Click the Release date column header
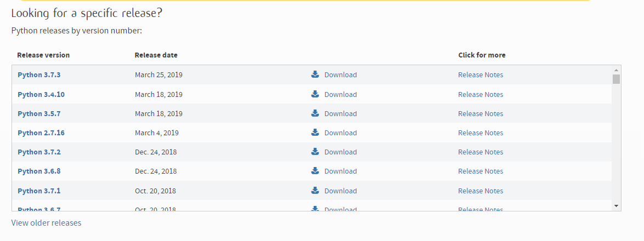Image resolution: width=644 pixels, height=241 pixels. pyautogui.click(x=156, y=55)
